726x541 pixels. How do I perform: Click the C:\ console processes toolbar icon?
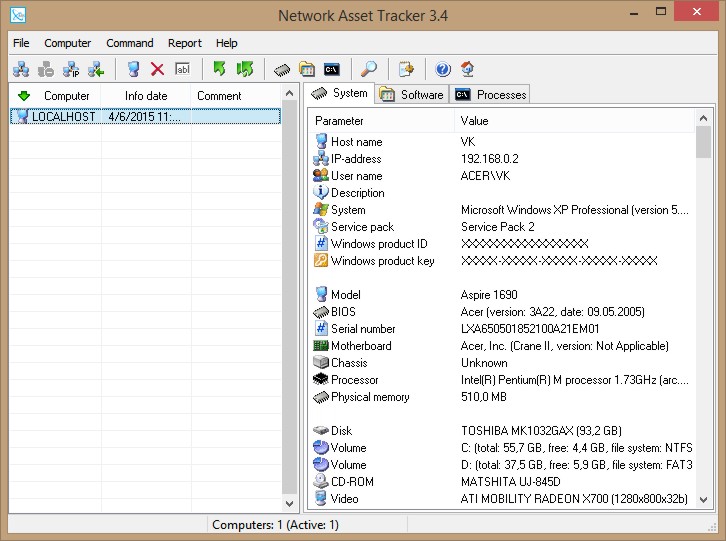pyautogui.click(x=332, y=69)
